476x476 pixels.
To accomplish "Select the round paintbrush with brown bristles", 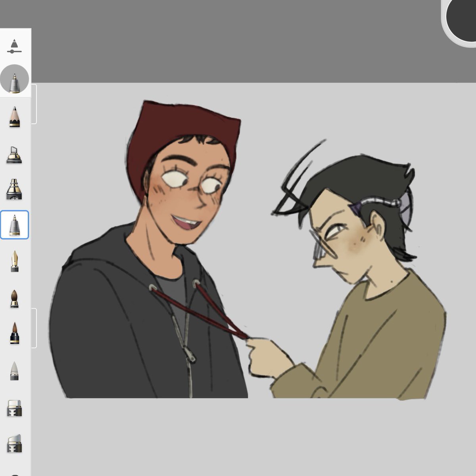I will click(x=15, y=298).
